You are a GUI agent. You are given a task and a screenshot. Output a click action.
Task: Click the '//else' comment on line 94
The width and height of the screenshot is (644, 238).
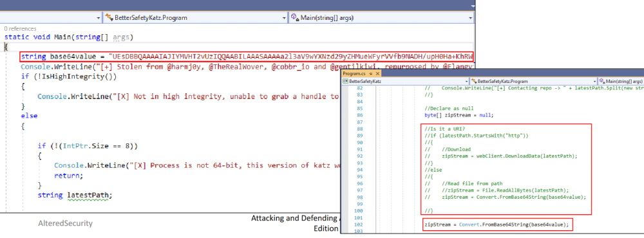point(433,169)
